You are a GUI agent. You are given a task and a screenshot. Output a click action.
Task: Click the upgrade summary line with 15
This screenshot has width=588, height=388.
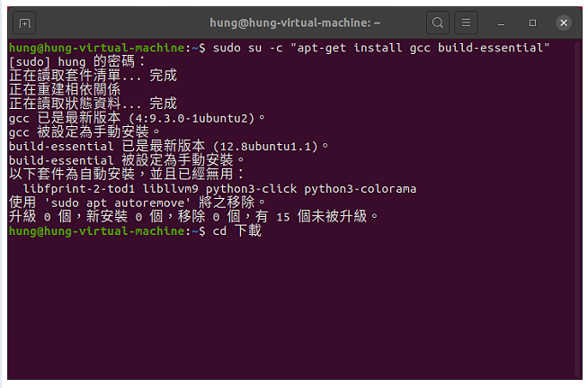pos(193,217)
